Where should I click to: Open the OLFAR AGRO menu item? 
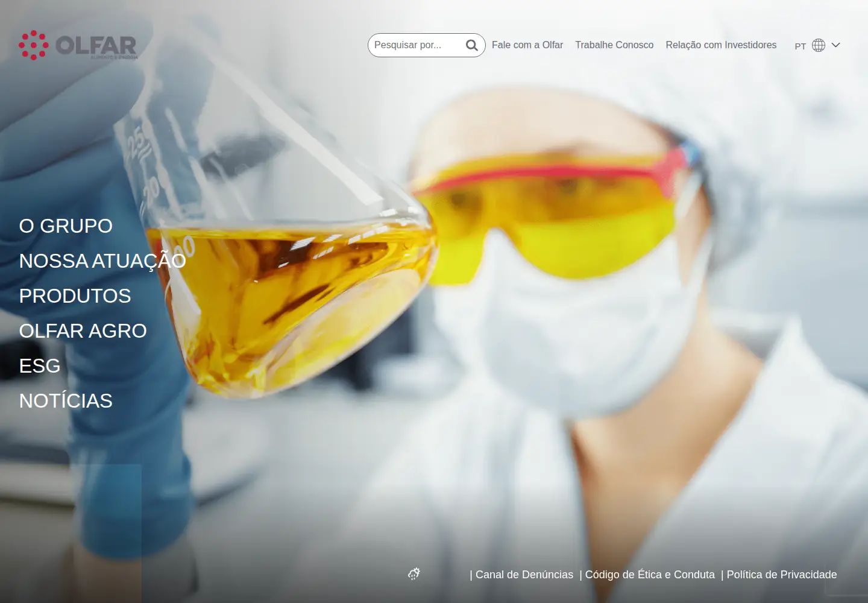click(83, 331)
